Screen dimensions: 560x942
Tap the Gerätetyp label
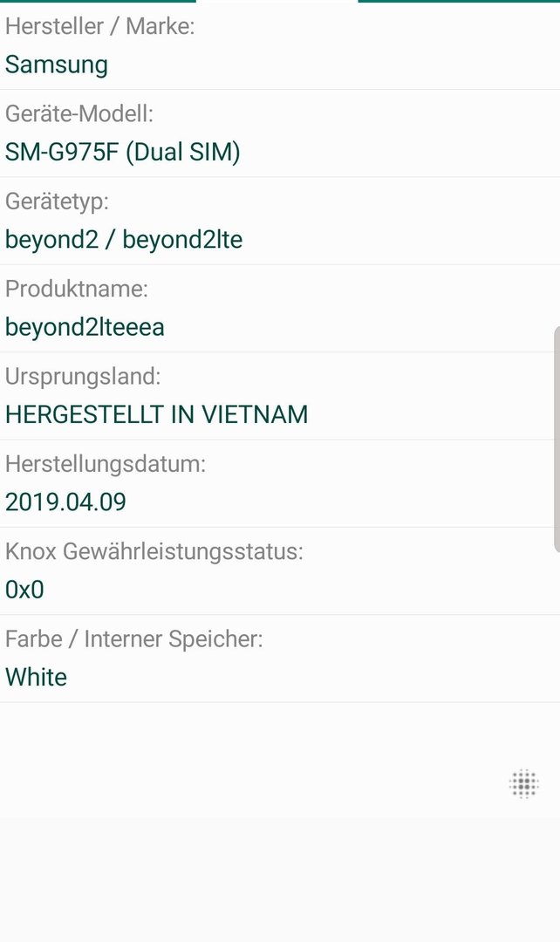(57, 201)
